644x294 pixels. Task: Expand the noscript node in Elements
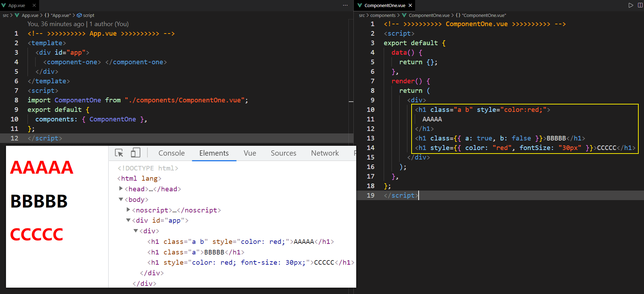click(x=128, y=210)
